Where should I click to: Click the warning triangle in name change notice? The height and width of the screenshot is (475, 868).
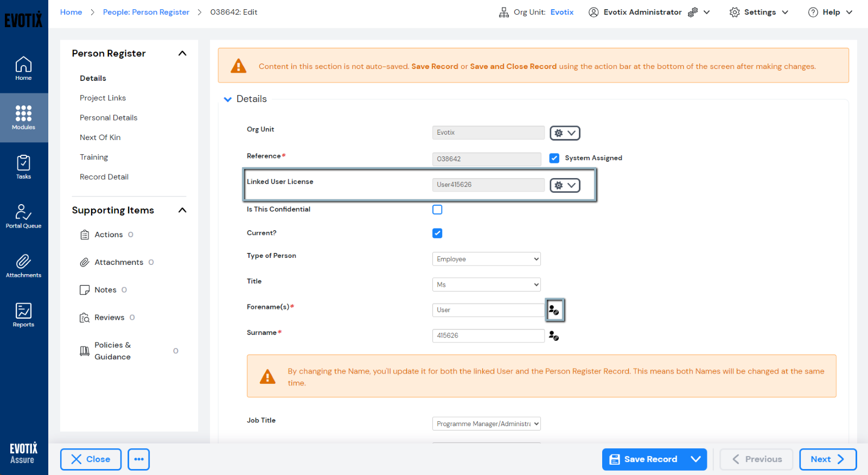click(267, 376)
